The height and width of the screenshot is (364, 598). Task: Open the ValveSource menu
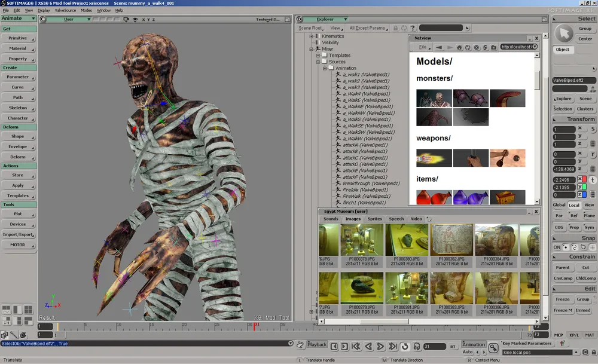click(x=65, y=10)
